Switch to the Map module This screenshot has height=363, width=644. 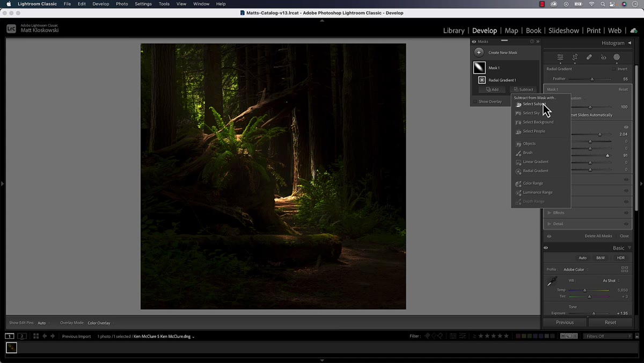click(x=511, y=31)
